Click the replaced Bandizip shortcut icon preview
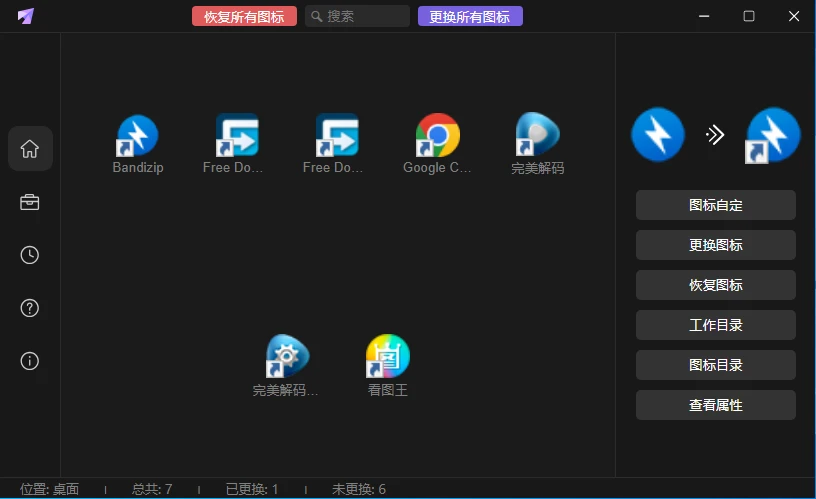Viewport: 816px width, 499px height. (x=773, y=135)
